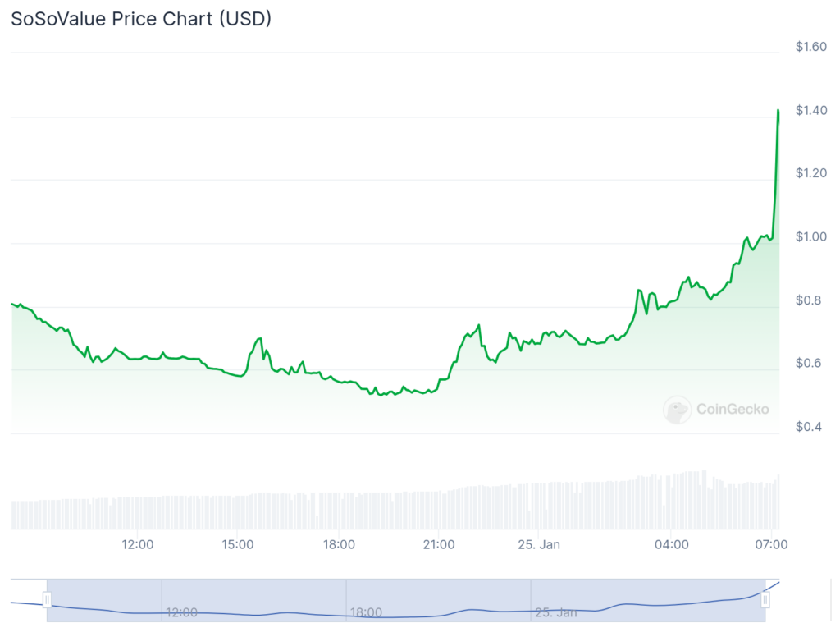Click the $1.20 y-axis label
The width and height of the screenshot is (840, 637).
point(810,174)
